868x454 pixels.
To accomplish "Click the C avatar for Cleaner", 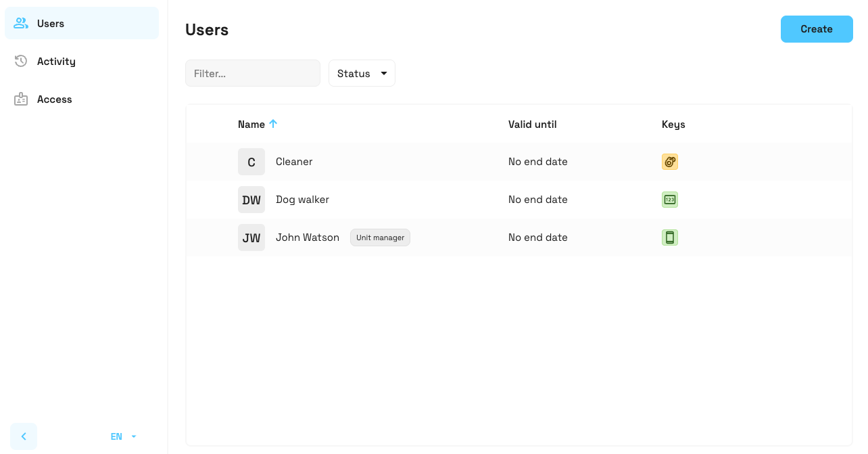I will pos(251,162).
